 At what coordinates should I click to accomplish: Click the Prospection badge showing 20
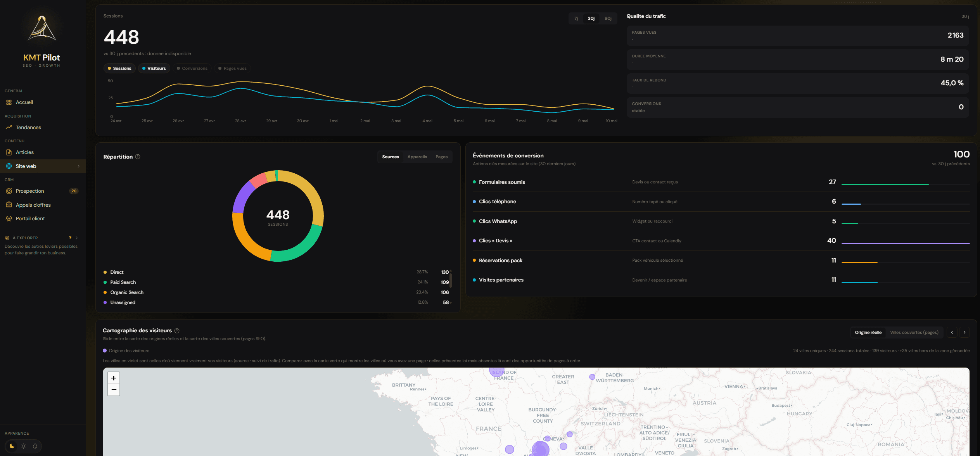click(x=74, y=191)
